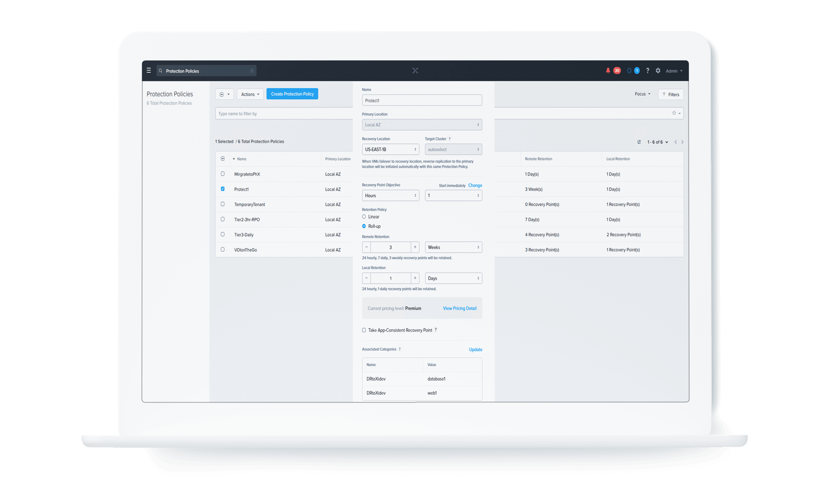Expand the Recovery Location US-EAST-1B dropdown
This screenshot has width=840, height=504.
390,150
